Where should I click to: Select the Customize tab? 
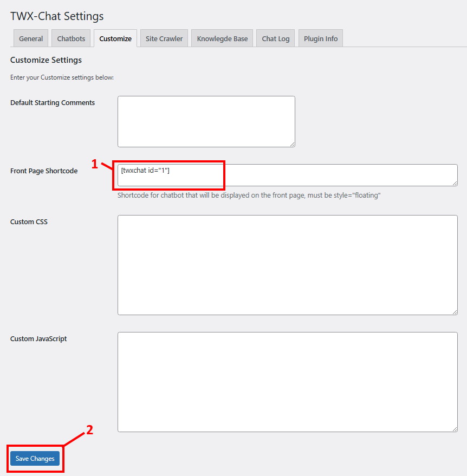point(115,38)
